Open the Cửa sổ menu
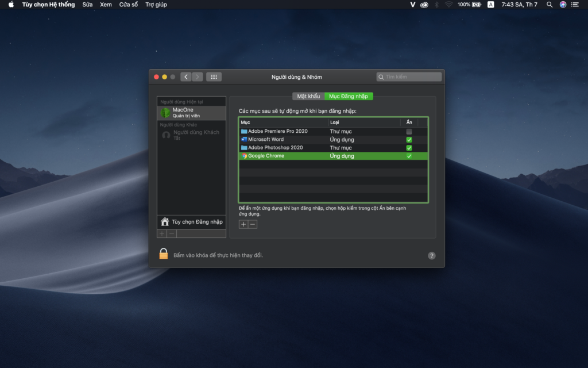Image resolution: width=588 pixels, height=368 pixels. tap(129, 5)
